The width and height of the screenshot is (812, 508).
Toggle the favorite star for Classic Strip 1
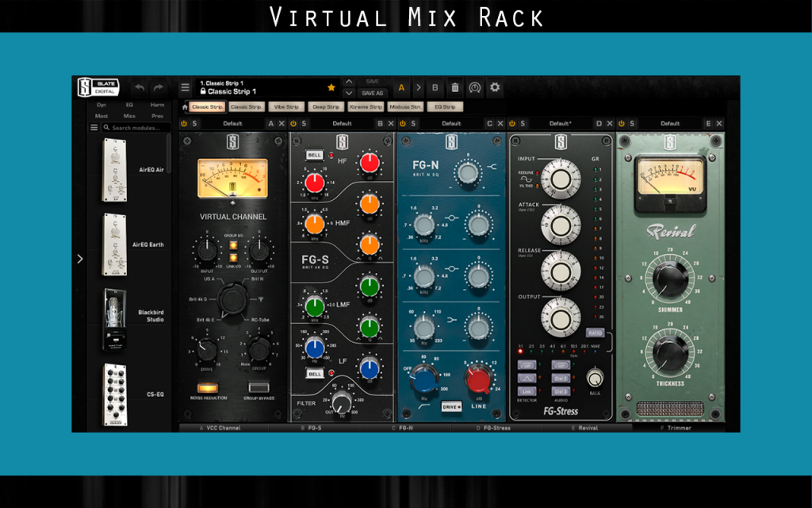331,87
